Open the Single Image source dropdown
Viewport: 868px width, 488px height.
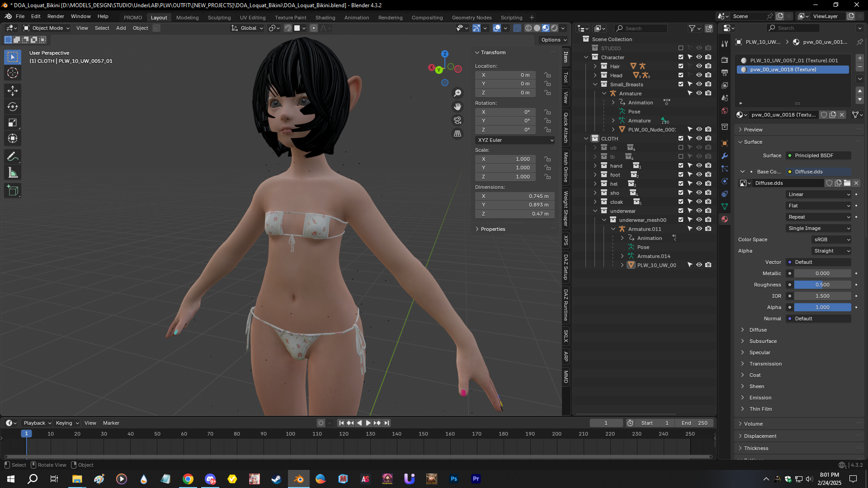[x=819, y=228]
